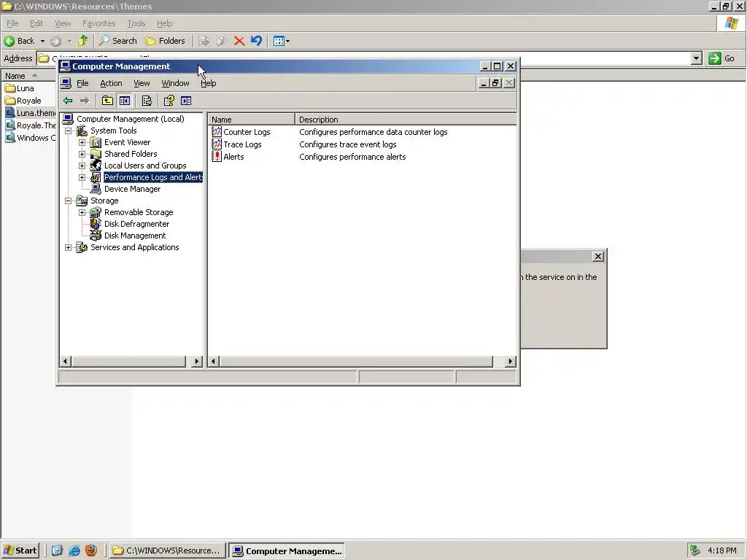
Task: Switch to C:\WINDOWS\Resource taskbar button
Action: [x=167, y=551]
